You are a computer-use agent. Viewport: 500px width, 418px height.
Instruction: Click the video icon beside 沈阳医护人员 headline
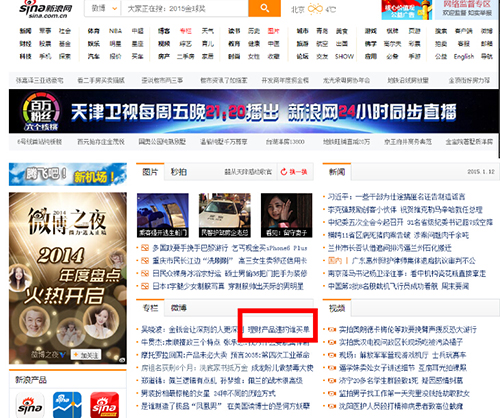click(332, 406)
